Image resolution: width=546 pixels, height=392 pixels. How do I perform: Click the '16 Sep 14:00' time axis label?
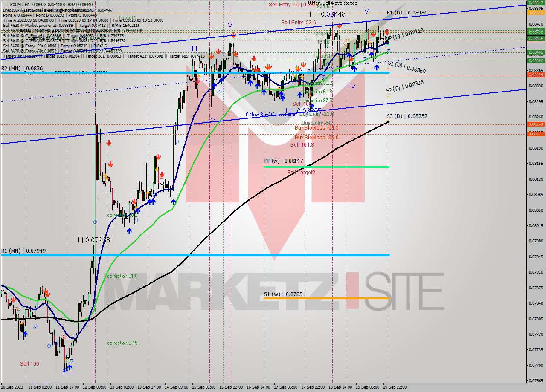[x=258, y=387]
